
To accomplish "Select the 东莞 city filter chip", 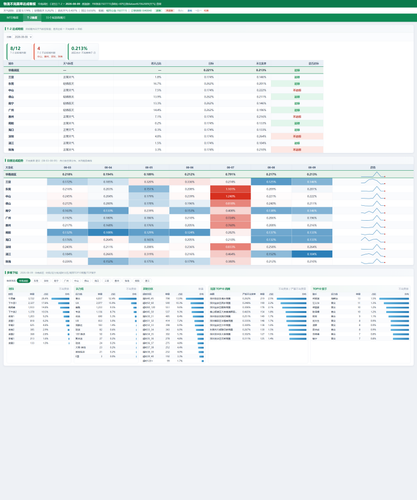I will point(36,281).
